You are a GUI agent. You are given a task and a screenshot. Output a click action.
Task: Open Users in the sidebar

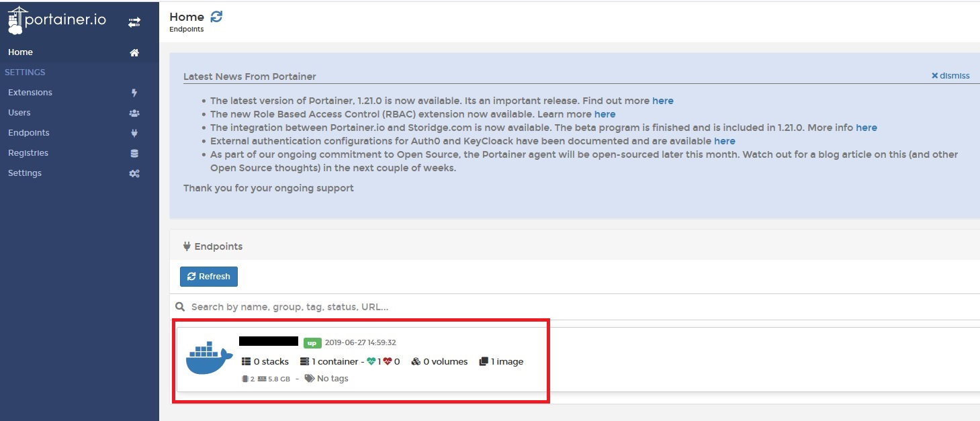pyautogui.click(x=79, y=113)
